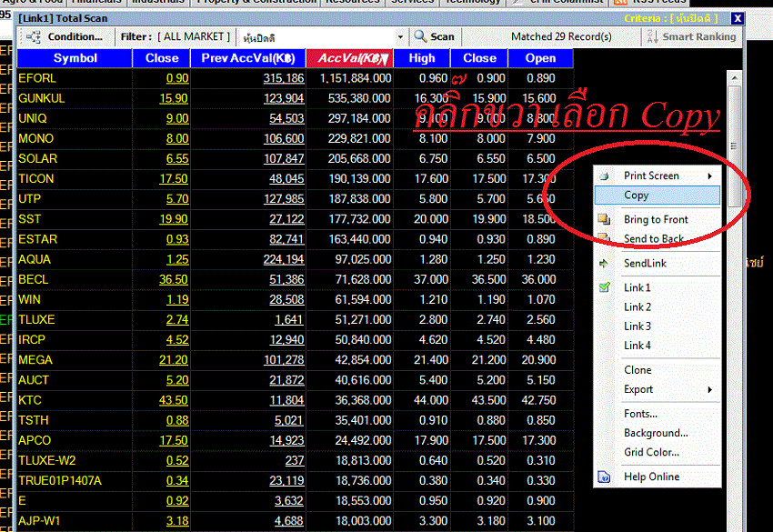The image size is (773, 532).
Task: Select the TLUXE-W2 symbol
Action: point(47,460)
